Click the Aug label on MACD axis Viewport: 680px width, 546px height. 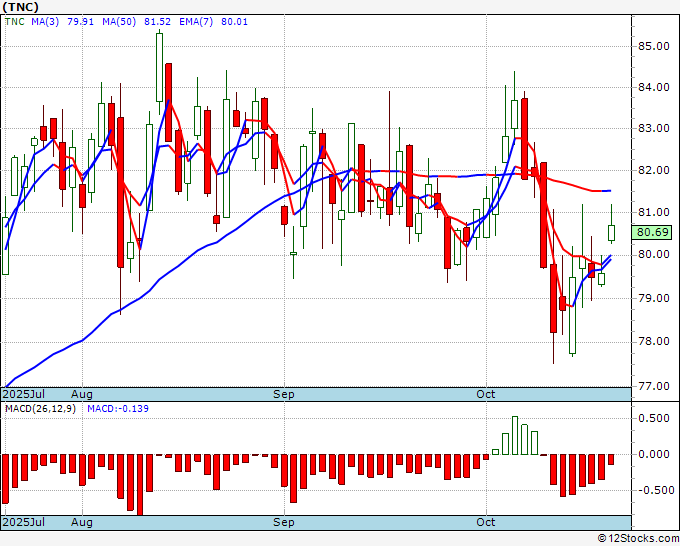pyautogui.click(x=82, y=522)
